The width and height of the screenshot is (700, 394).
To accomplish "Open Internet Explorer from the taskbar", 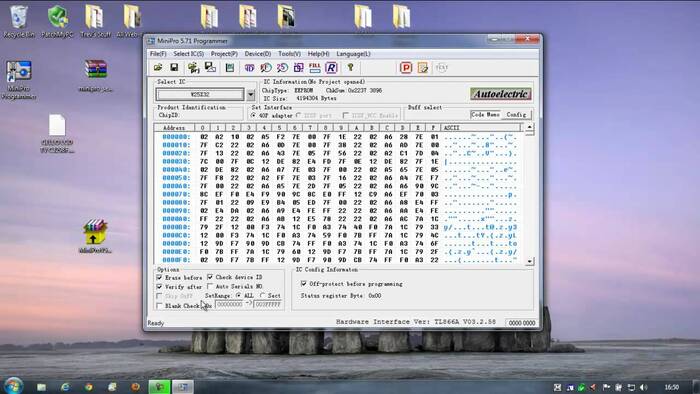I will 65,387.
